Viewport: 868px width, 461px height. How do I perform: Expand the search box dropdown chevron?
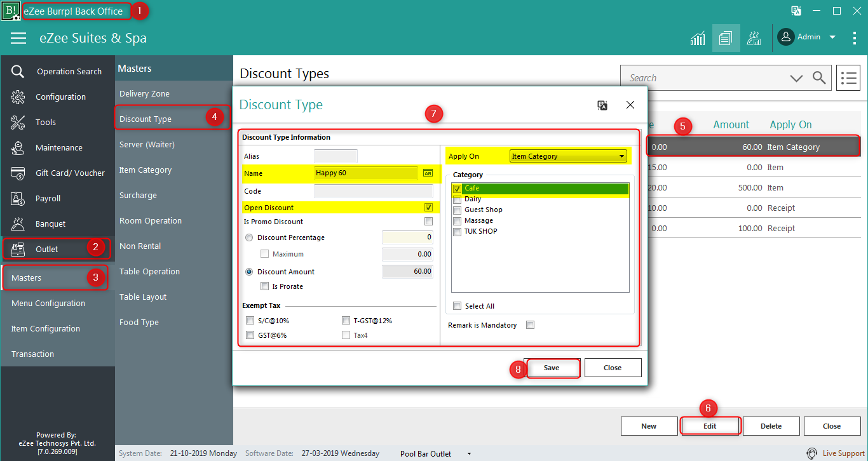pos(796,78)
